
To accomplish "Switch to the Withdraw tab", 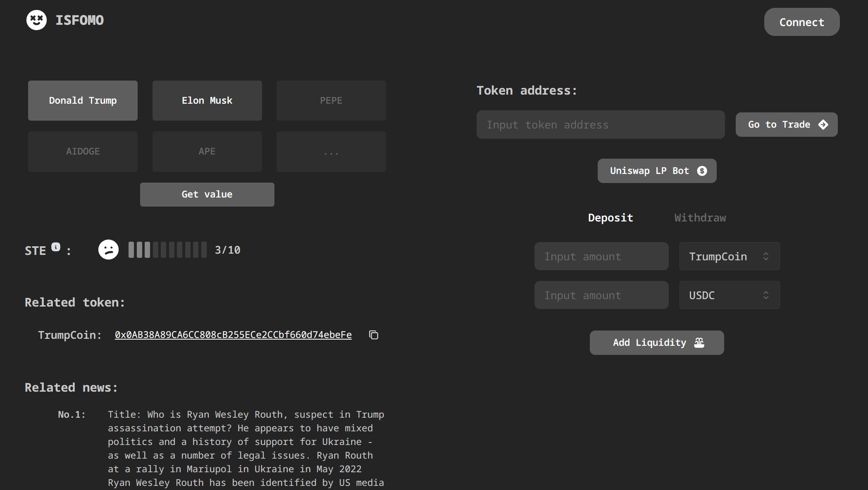I will pyautogui.click(x=700, y=218).
